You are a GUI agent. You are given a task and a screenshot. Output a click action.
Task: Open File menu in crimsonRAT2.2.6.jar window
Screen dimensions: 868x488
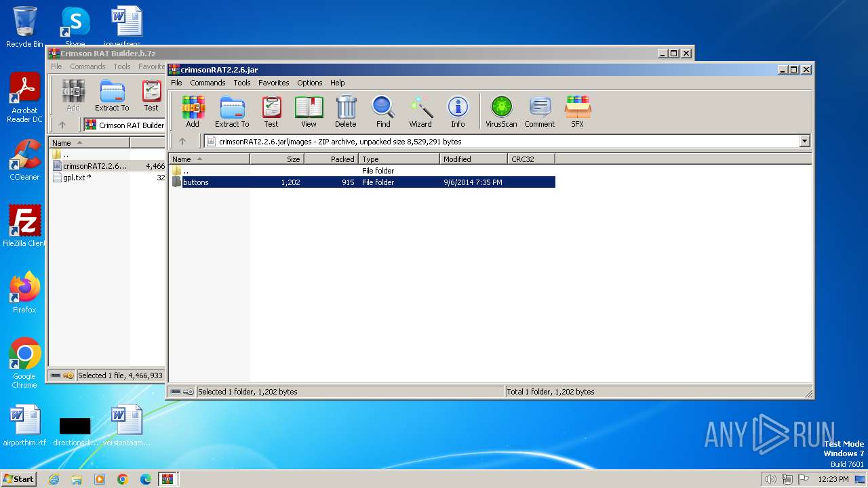(x=176, y=83)
